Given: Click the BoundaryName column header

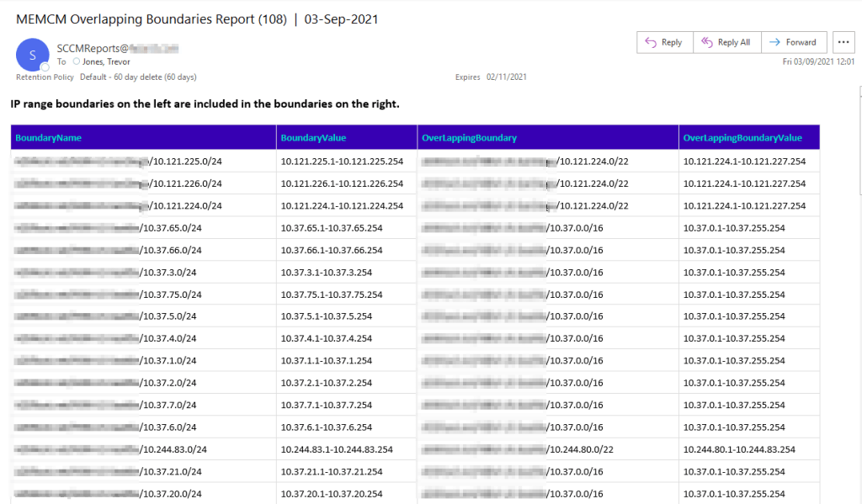Looking at the screenshot, I should tap(48, 137).
